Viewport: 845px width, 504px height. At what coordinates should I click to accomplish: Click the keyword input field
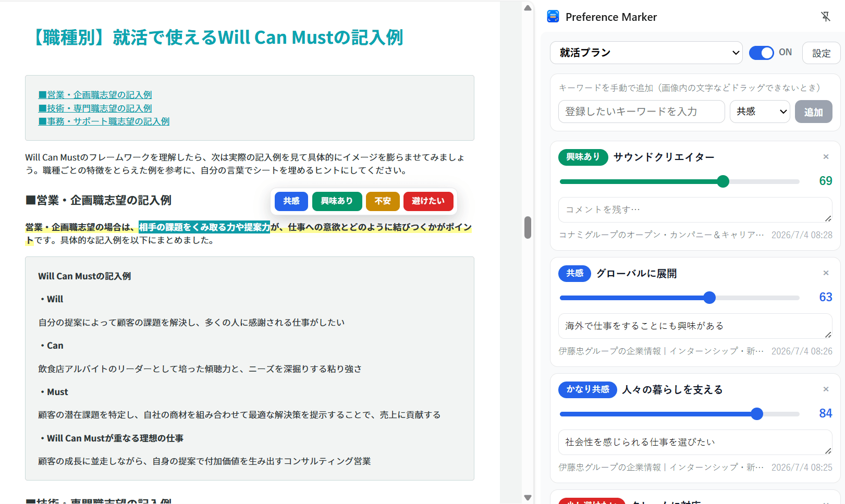[642, 112]
